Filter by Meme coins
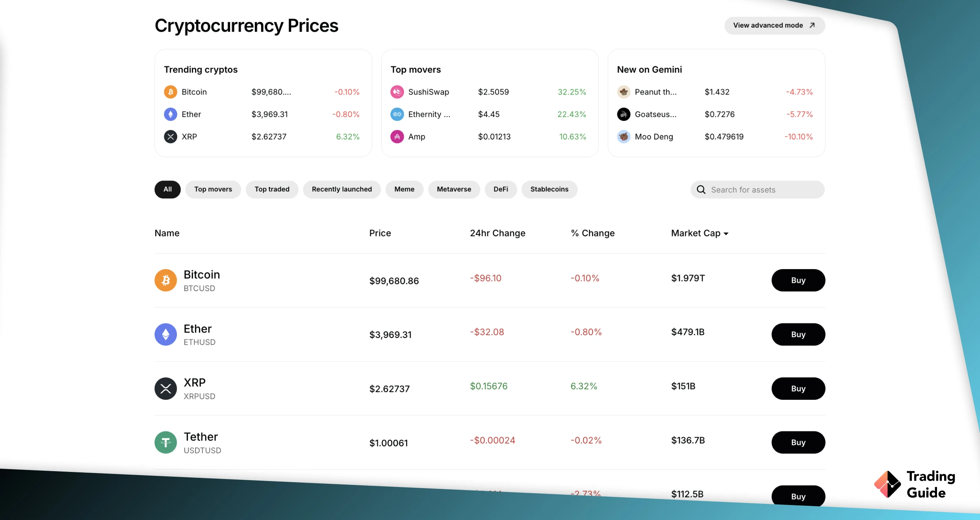Screen dimensions: 980x520 pyautogui.click(x=405, y=189)
